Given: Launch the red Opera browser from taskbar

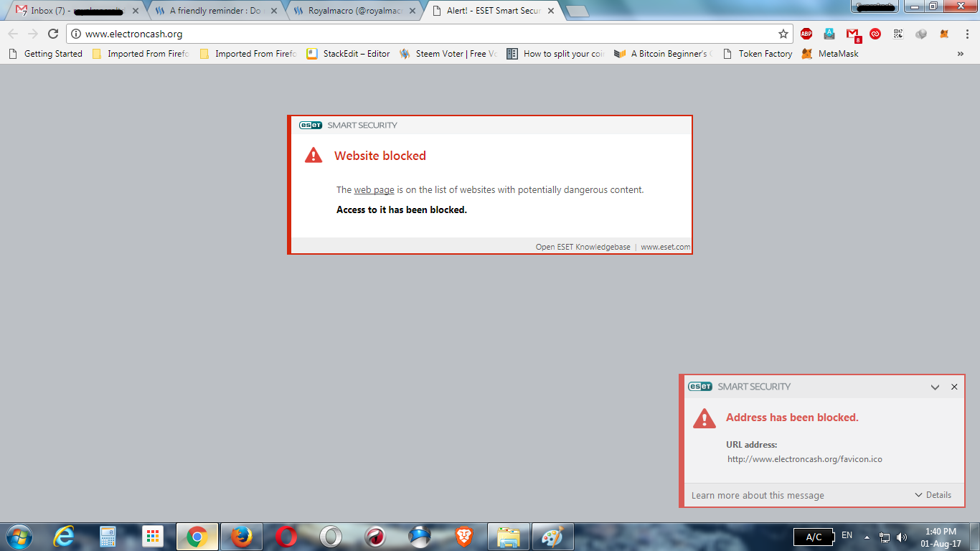Looking at the screenshot, I should point(286,537).
